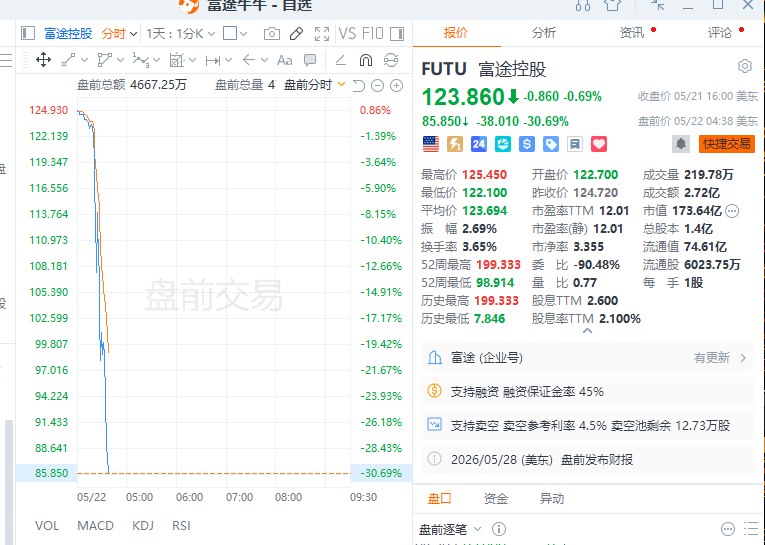Click the 快捷交易 quick trade button
Image resolution: width=765 pixels, height=545 pixels.
(x=726, y=144)
